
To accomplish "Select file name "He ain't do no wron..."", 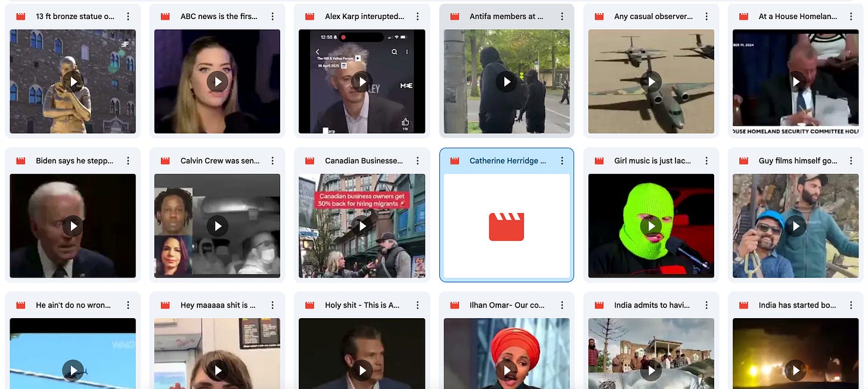I will pyautogui.click(x=73, y=305).
